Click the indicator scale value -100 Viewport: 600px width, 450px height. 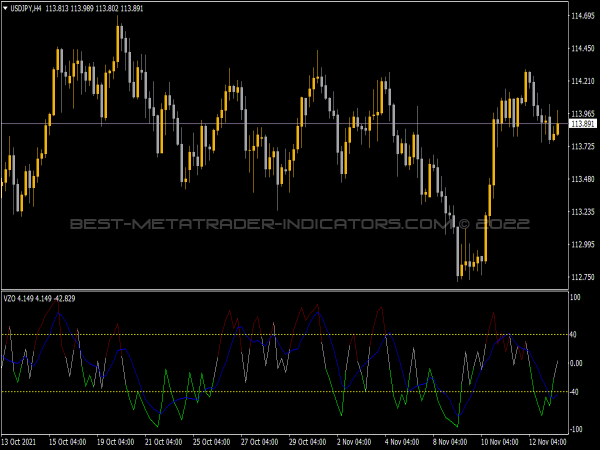(x=576, y=427)
